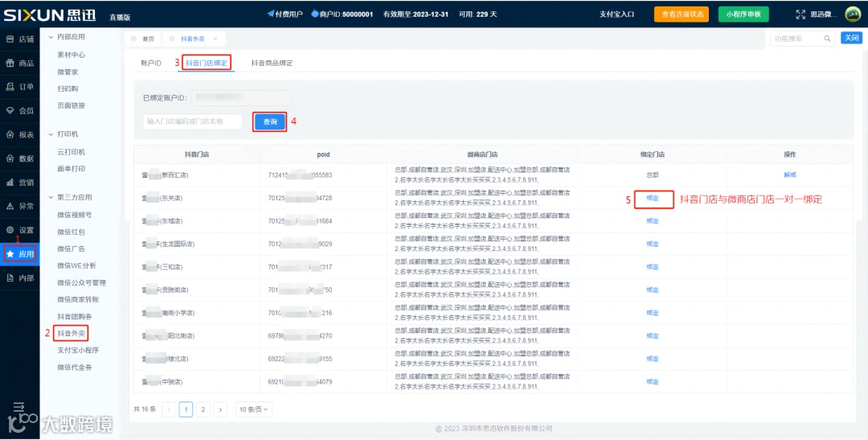Click the fullscreen expand icon
868x440 pixels.
coord(800,14)
